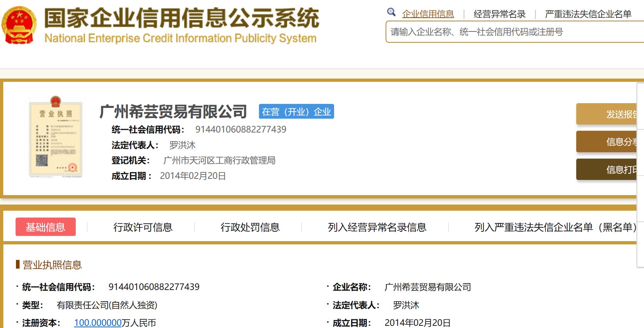Image resolution: width=644 pixels, height=328 pixels.
Task: Open the business license thumbnail image
Action: point(56,137)
